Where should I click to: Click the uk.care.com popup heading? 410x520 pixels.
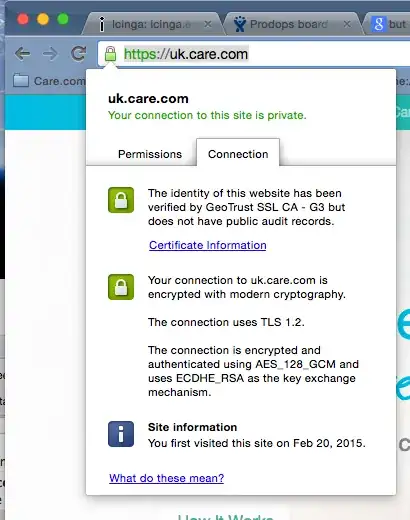coord(148,99)
